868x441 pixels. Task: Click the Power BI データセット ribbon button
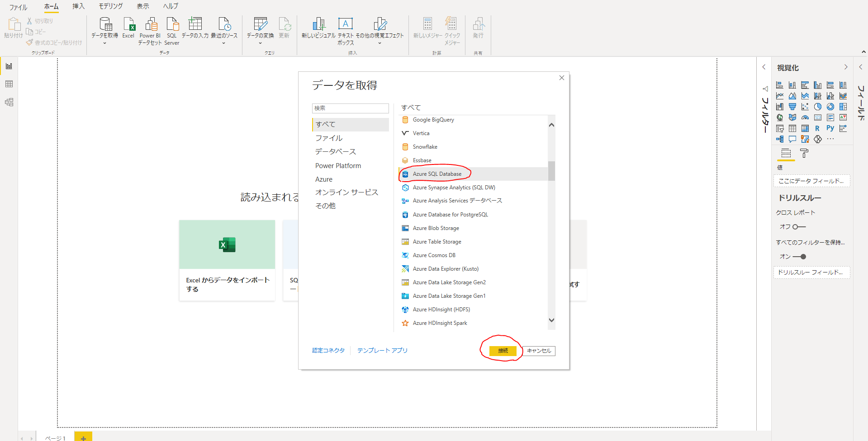[x=150, y=31]
